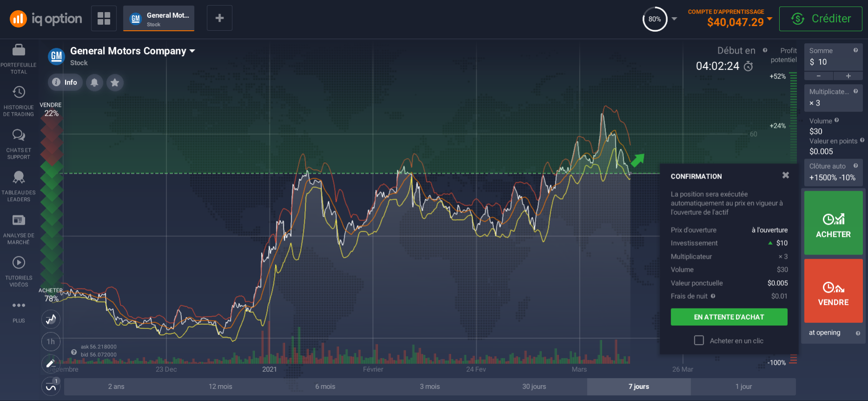Open Tutoriels Vidéos play icon

19,263
